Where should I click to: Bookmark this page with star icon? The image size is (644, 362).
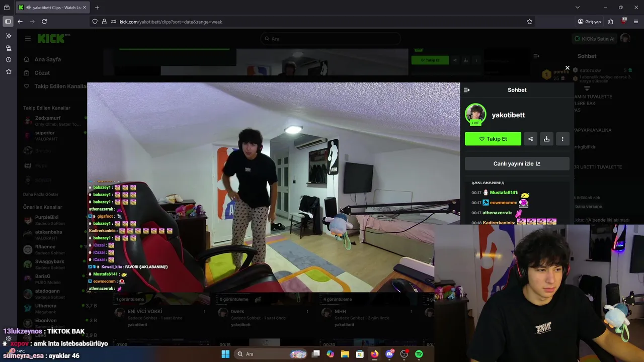(529, 22)
